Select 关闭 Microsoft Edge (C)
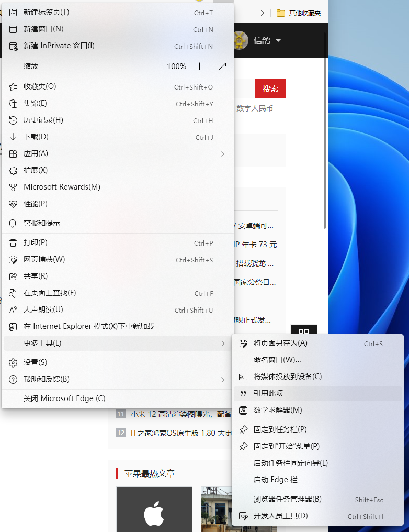 point(118,398)
